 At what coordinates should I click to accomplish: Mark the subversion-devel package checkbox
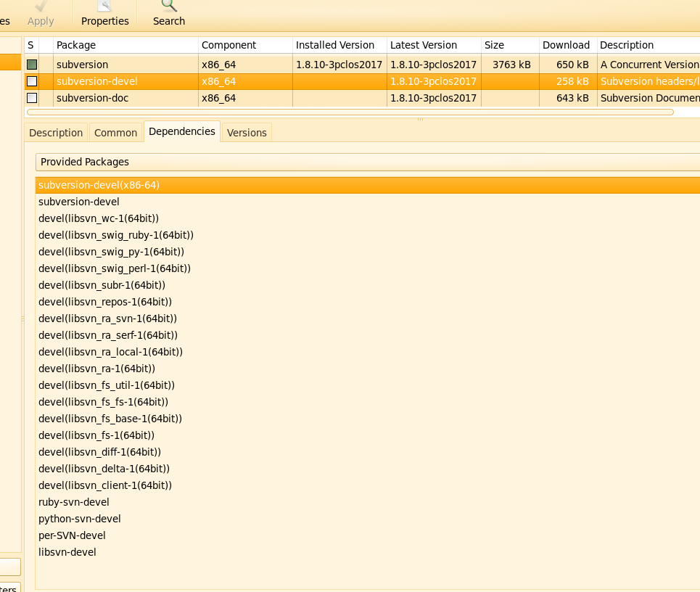[x=32, y=81]
